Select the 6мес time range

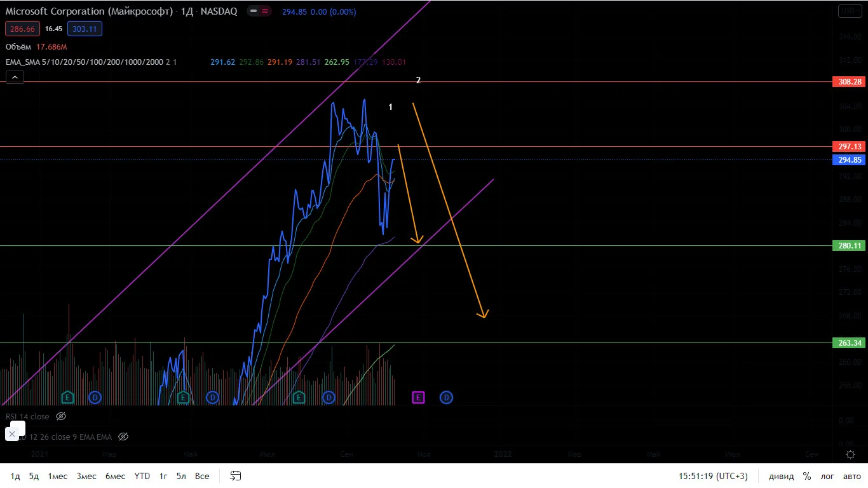point(115,476)
